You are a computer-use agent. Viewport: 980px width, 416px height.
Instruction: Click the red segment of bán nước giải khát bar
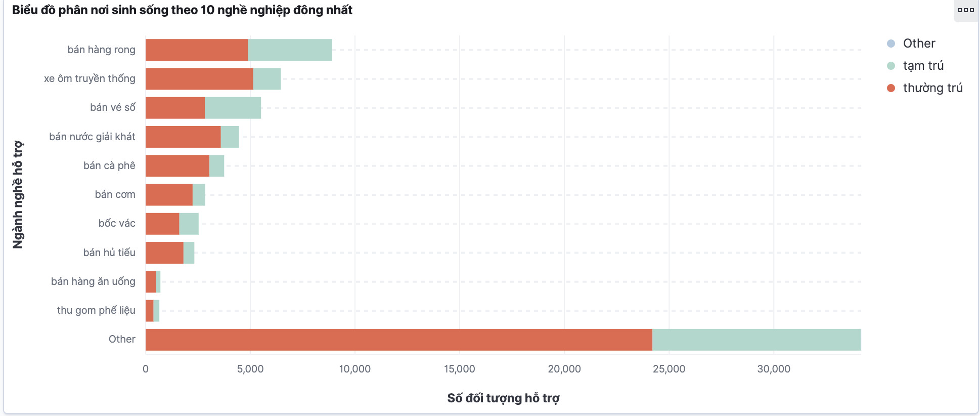coord(183,137)
